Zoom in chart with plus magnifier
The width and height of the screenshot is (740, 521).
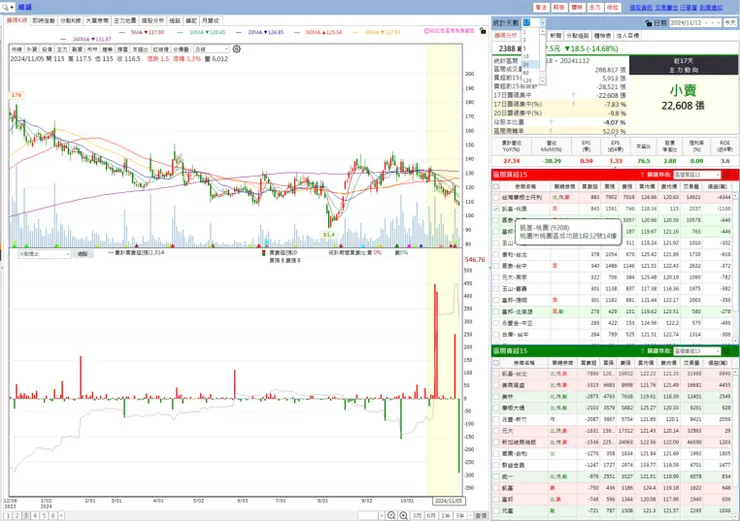tap(404, 515)
